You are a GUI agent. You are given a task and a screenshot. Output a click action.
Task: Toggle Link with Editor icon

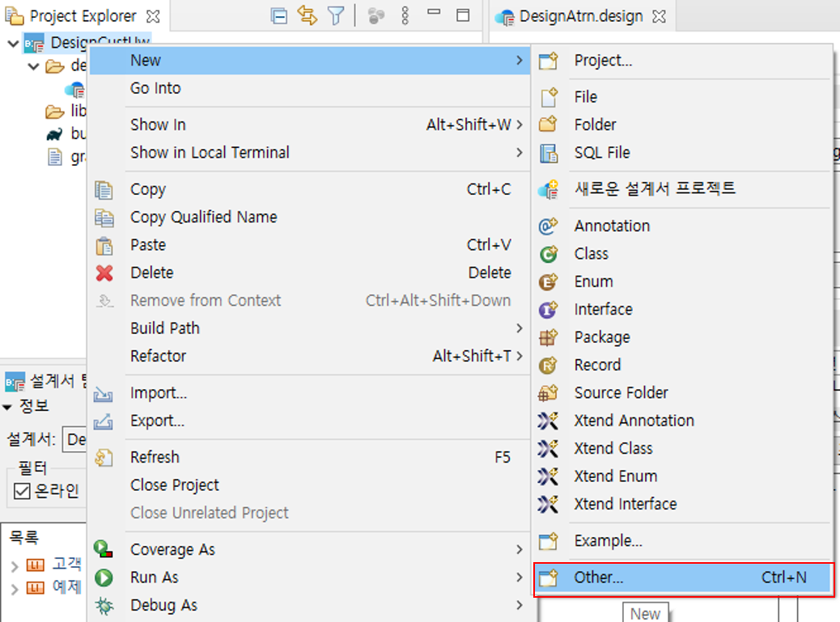307,16
